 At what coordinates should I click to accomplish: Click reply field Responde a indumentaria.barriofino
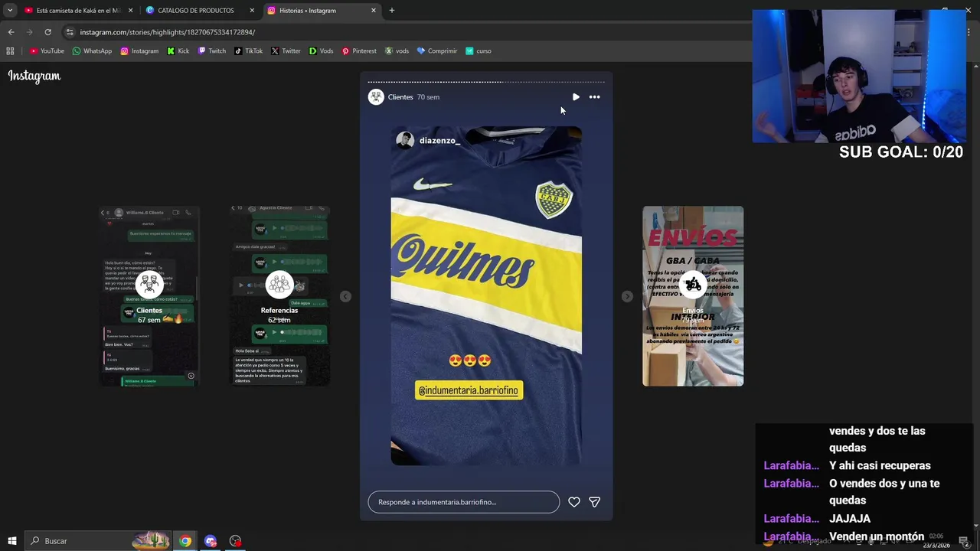pyautogui.click(x=464, y=502)
